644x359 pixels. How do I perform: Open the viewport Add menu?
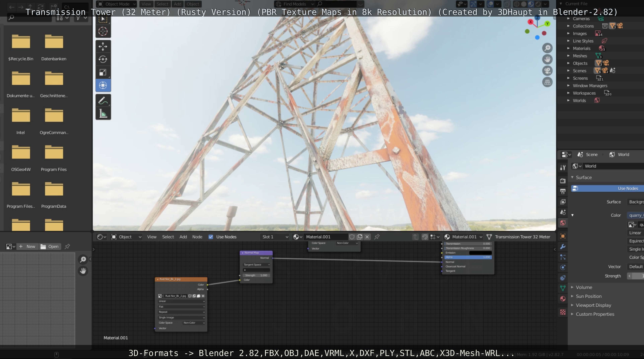(177, 4)
